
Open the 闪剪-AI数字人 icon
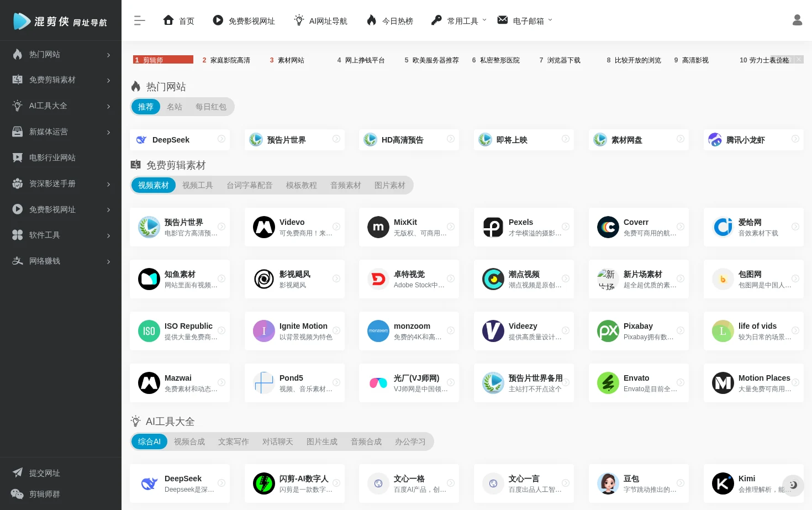[x=264, y=483]
